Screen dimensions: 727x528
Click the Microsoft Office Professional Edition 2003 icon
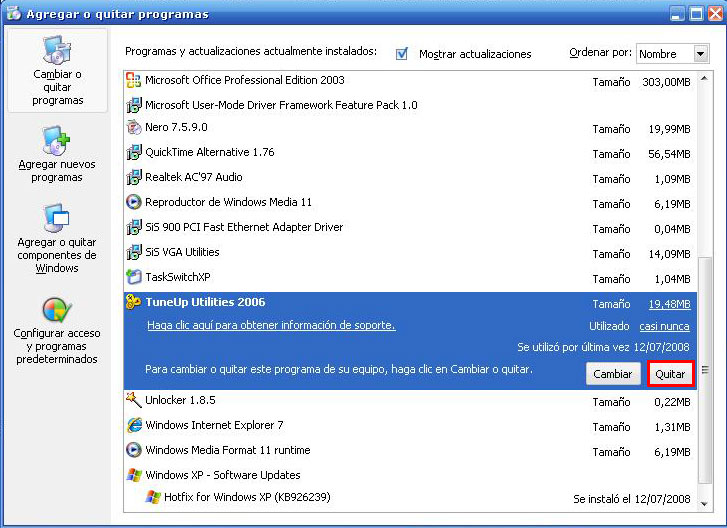[x=134, y=80]
